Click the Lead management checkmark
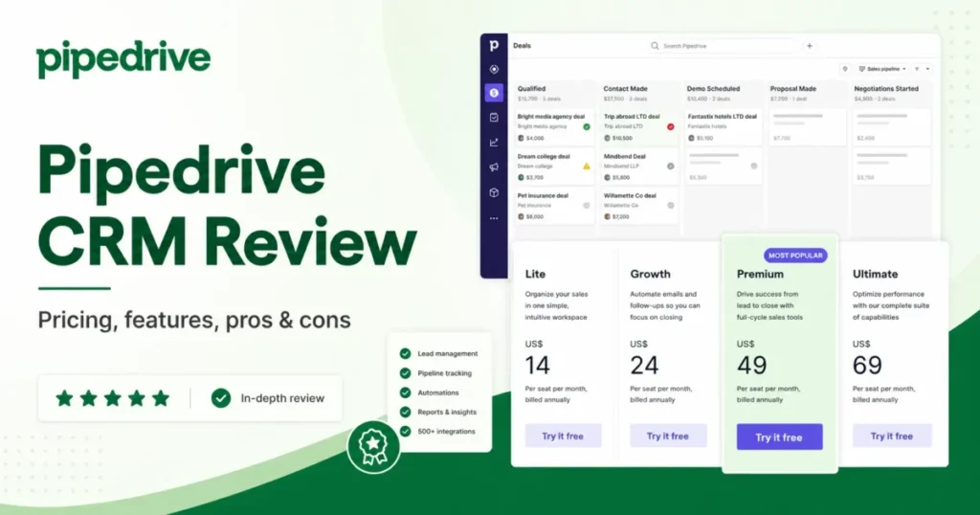Image resolution: width=980 pixels, height=515 pixels. pyautogui.click(x=405, y=354)
